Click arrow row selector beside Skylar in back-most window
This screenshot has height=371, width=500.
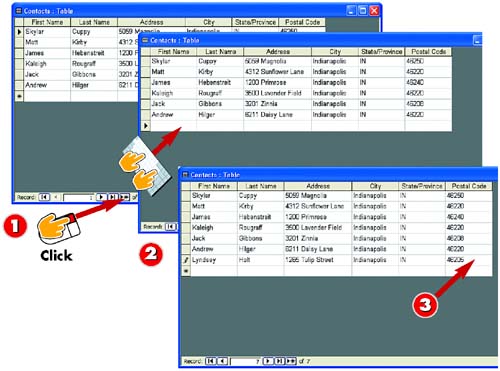(x=19, y=32)
